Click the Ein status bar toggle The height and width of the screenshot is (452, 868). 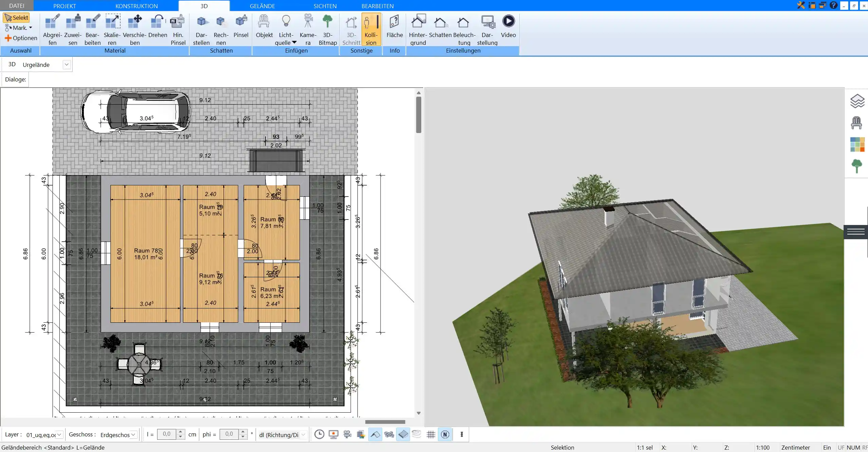click(827, 448)
